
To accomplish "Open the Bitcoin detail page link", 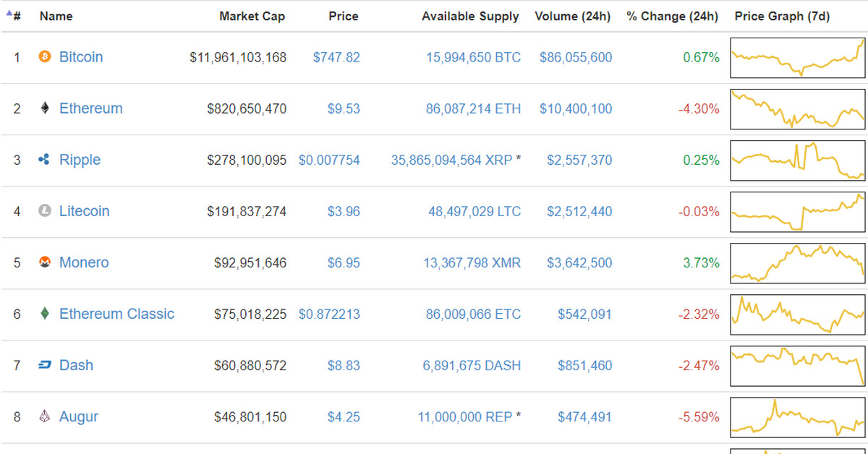I will [81, 57].
